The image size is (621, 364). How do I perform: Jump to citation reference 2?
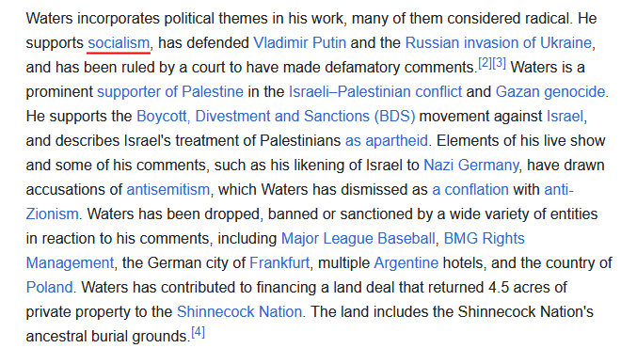[486, 63]
